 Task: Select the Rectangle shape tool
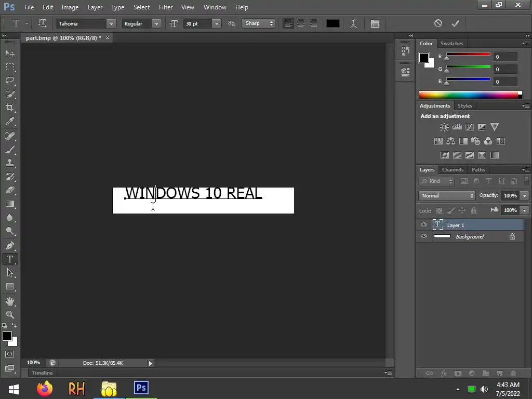click(x=10, y=287)
